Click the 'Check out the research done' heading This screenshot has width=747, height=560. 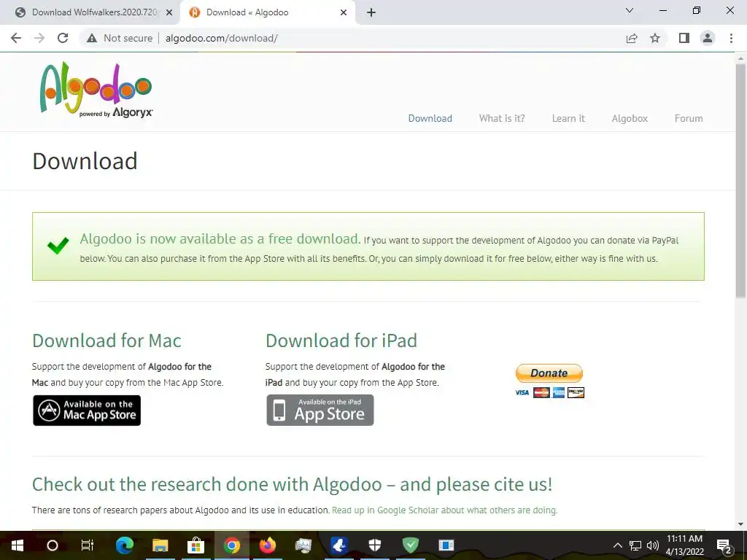coord(292,484)
